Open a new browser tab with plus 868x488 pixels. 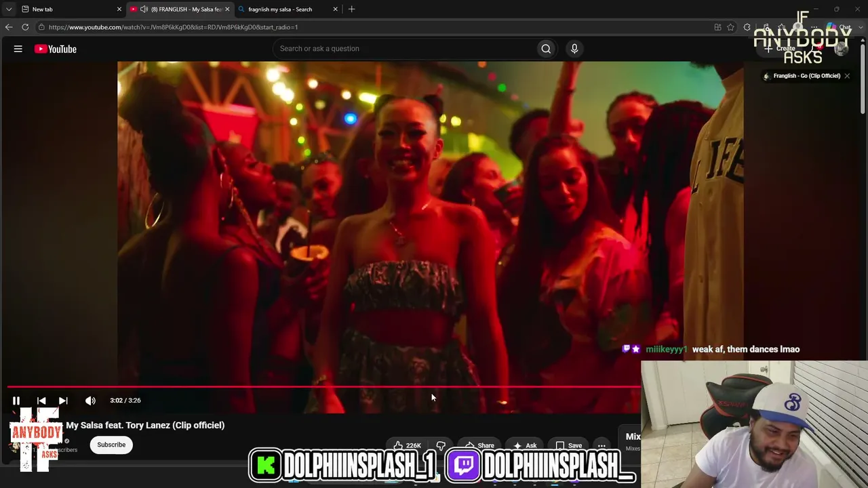(351, 9)
